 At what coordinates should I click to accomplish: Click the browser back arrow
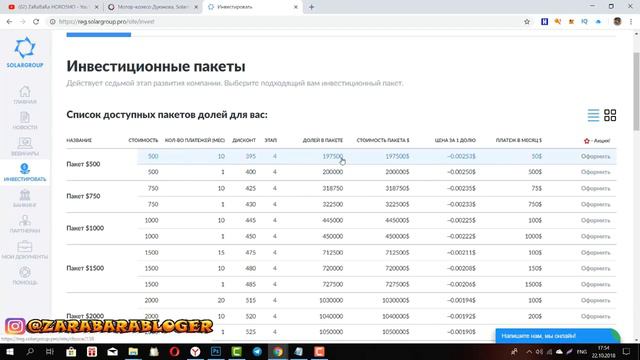pyautogui.click(x=9, y=22)
